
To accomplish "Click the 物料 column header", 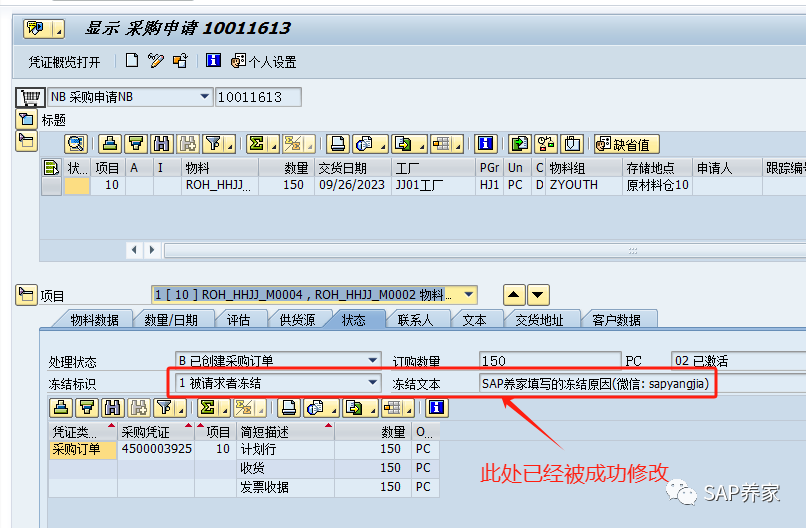I will tap(219, 168).
